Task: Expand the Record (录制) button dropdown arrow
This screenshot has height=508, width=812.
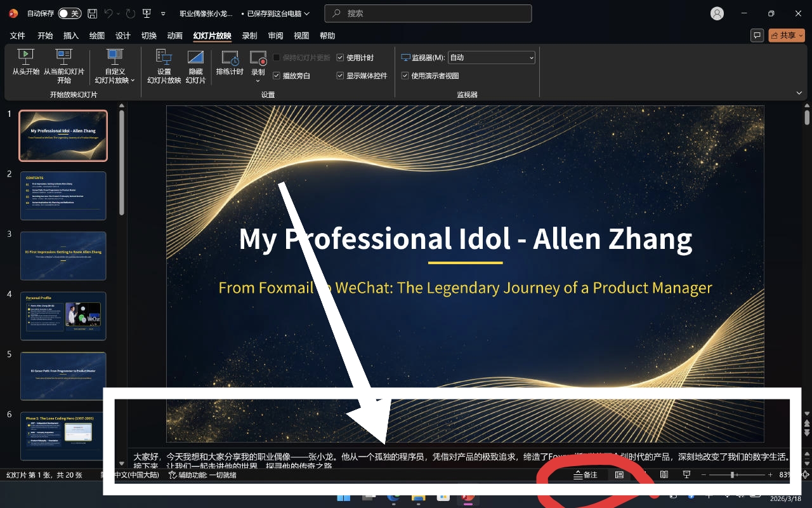Action: [258, 81]
